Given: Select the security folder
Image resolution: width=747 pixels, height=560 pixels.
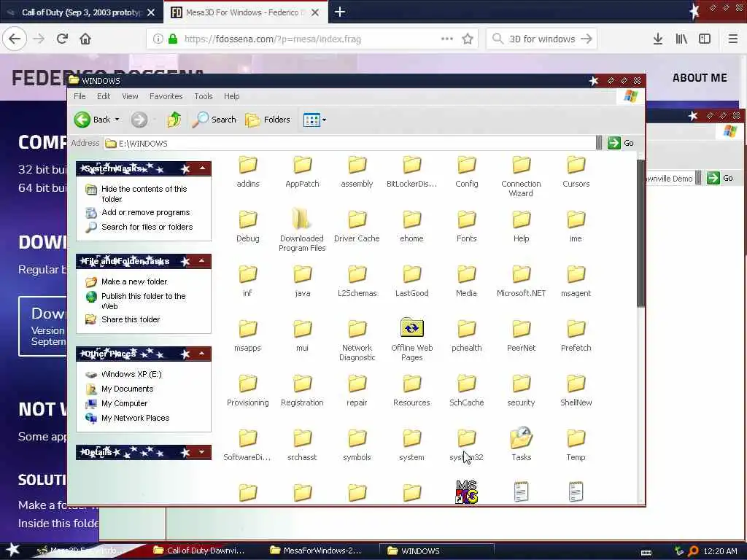Looking at the screenshot, I should [521, 390].
